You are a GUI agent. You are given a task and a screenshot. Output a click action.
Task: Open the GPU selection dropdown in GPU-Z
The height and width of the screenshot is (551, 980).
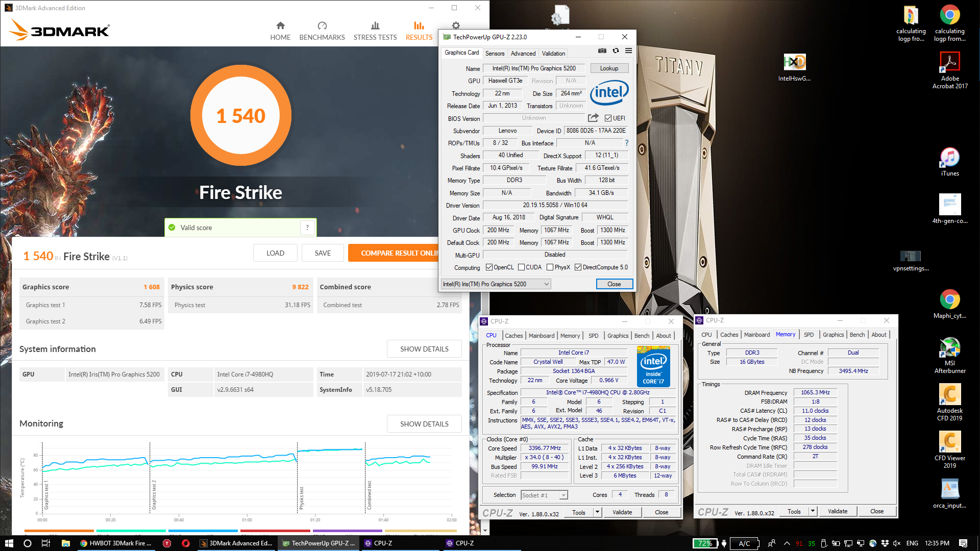pyautogui.click(x=496, y=284)
